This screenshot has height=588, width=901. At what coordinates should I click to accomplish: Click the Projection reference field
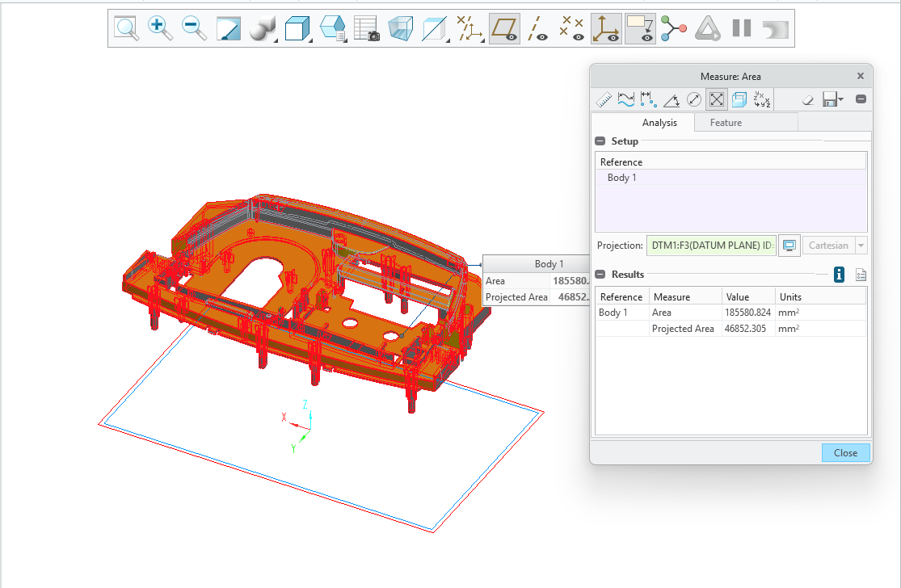coord(711,246)
